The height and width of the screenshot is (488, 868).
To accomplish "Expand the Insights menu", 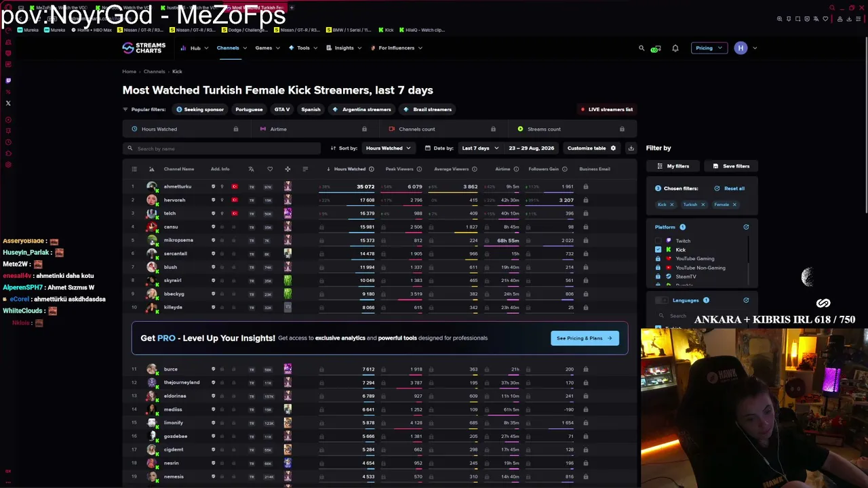I will [344, 48].
